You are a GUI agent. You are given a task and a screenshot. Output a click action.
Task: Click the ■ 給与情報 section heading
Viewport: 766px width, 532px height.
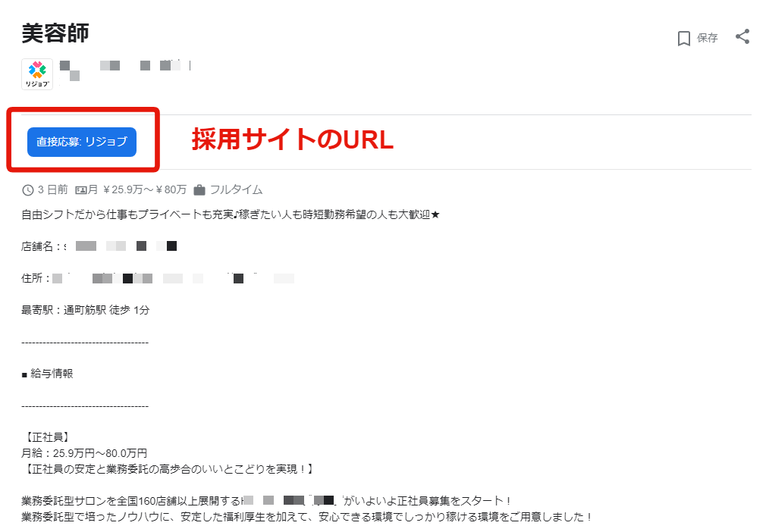[x=47, y=374]
